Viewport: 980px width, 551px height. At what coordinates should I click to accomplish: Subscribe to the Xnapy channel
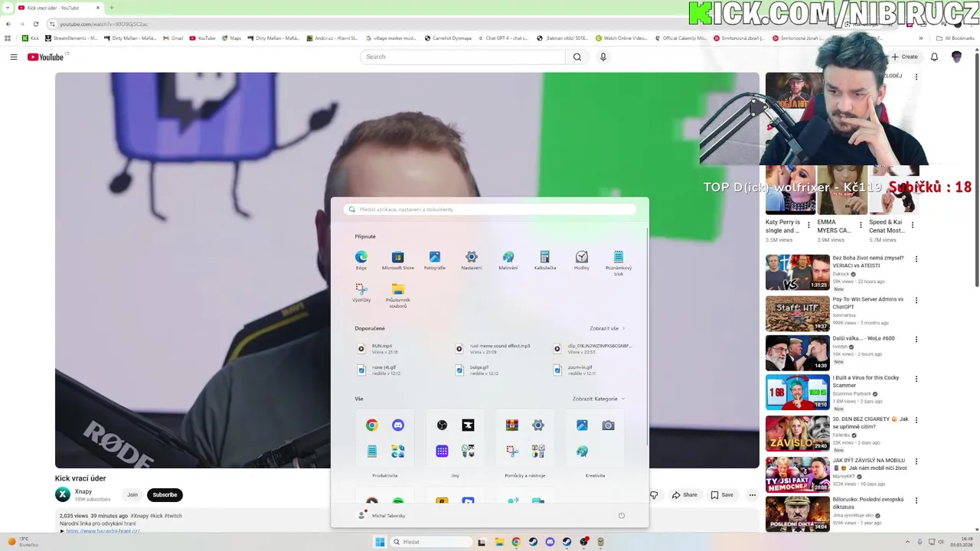(165, 495)
